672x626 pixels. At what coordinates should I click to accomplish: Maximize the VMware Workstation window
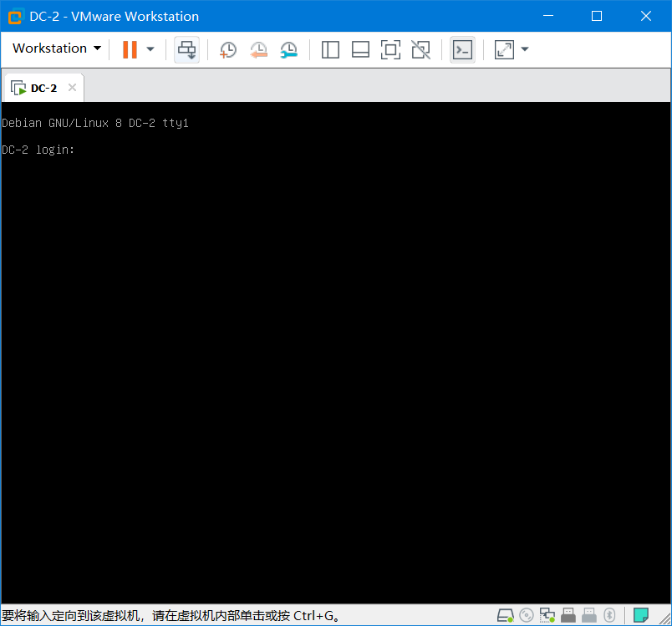click(597, 16)
